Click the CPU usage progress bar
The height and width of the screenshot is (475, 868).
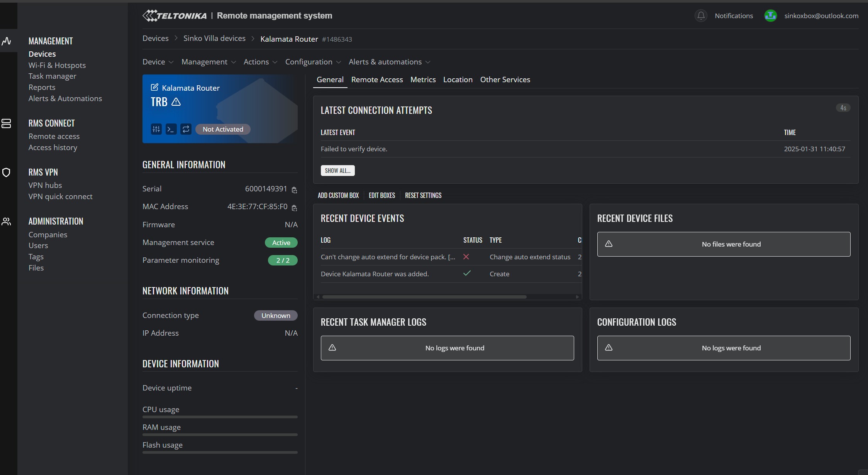[x=220, y=417]
